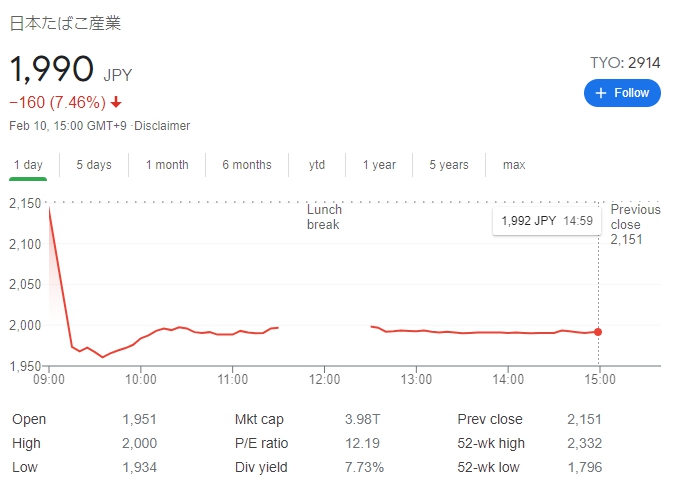Click the chart line near 10:00
676x487 pixels.
click(141, 339)
